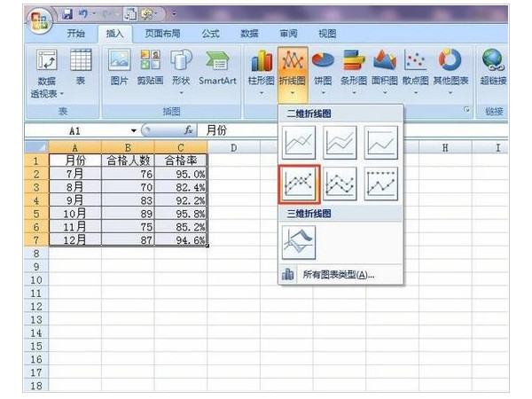Select cell A1 with 月份
Image resolution: width=532 pixels, height=399 pixels.
tap(75, 160)
